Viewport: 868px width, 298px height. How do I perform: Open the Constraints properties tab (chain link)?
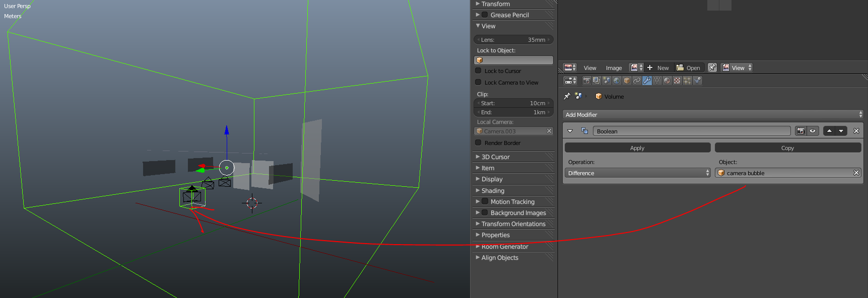tap(637, 81)
